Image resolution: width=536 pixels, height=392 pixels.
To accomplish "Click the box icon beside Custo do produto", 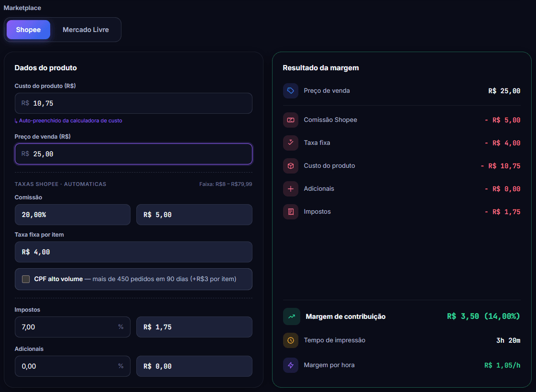I will tap(291, 166).
